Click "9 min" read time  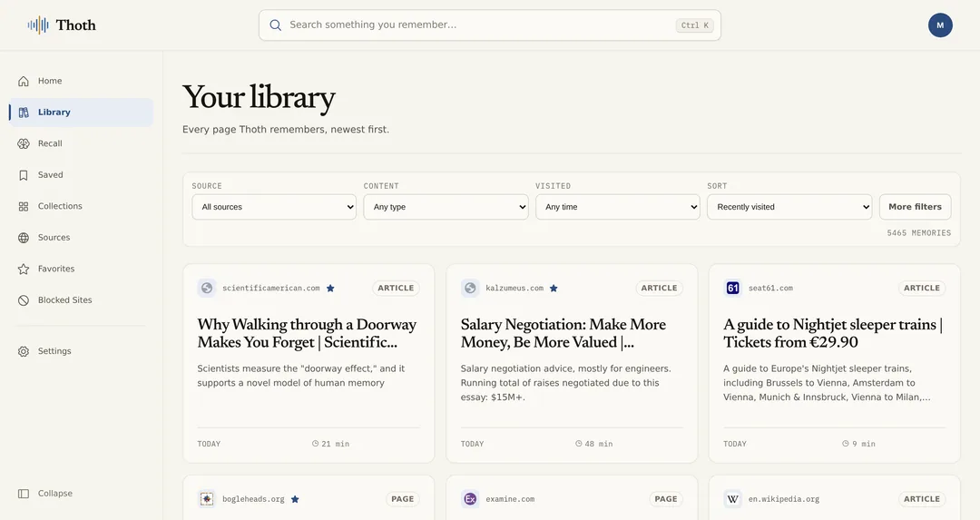point(858,444)
